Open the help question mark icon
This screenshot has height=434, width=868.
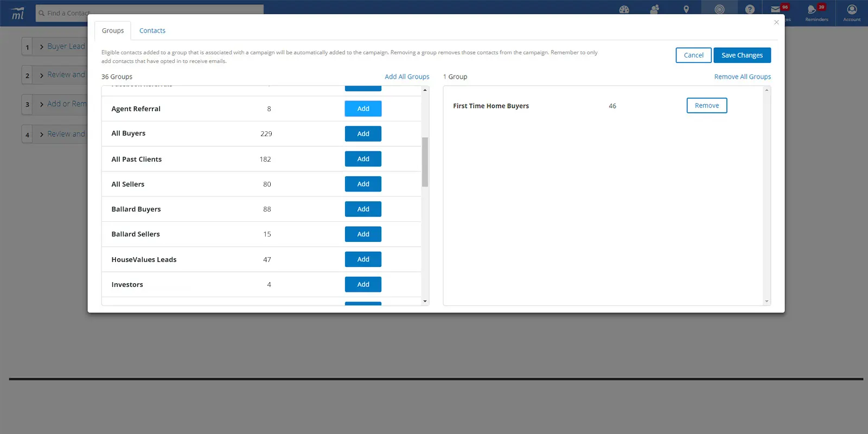pos(750,9)
